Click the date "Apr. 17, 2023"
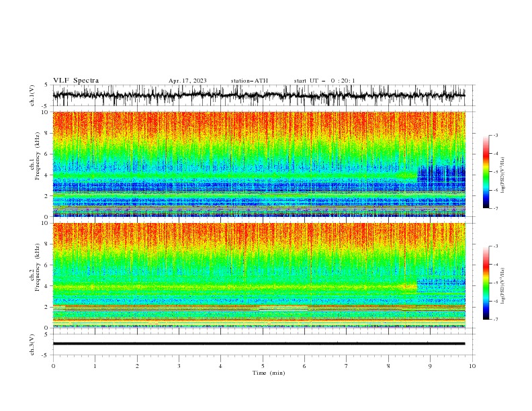Screen dimensions: 532x411 click(x=187, y=81)
